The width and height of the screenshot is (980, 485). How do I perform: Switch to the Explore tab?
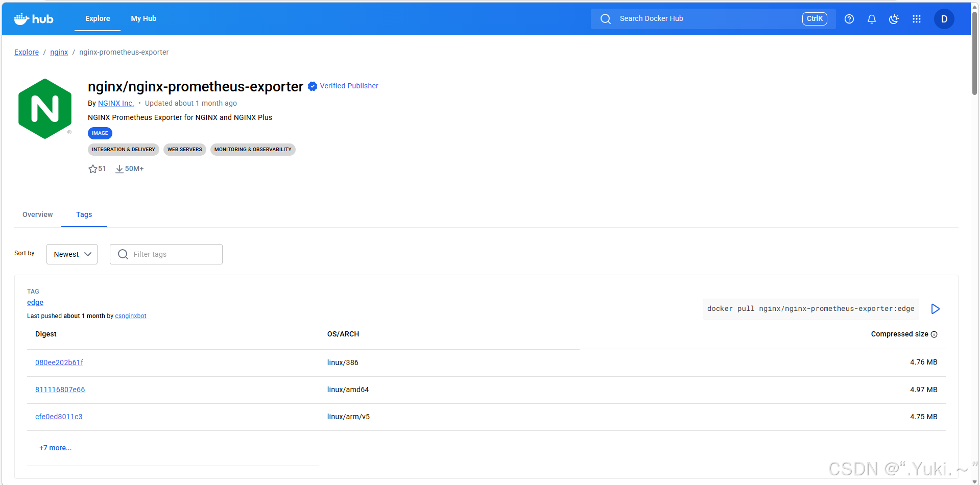tap(98, 18)
